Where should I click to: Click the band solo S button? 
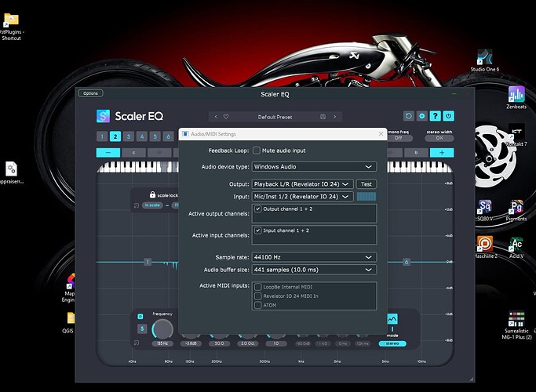click(x=142, y=328)
